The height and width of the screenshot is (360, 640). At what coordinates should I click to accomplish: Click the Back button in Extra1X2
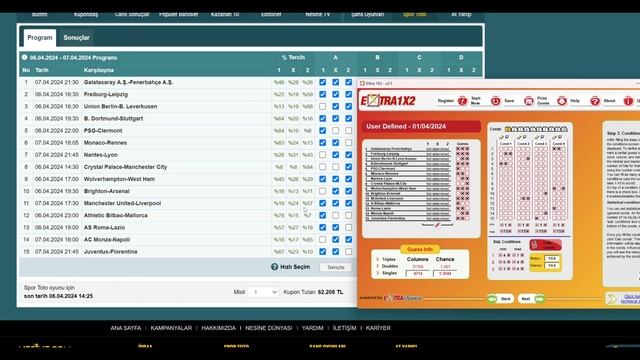click(x=500, y=299)
